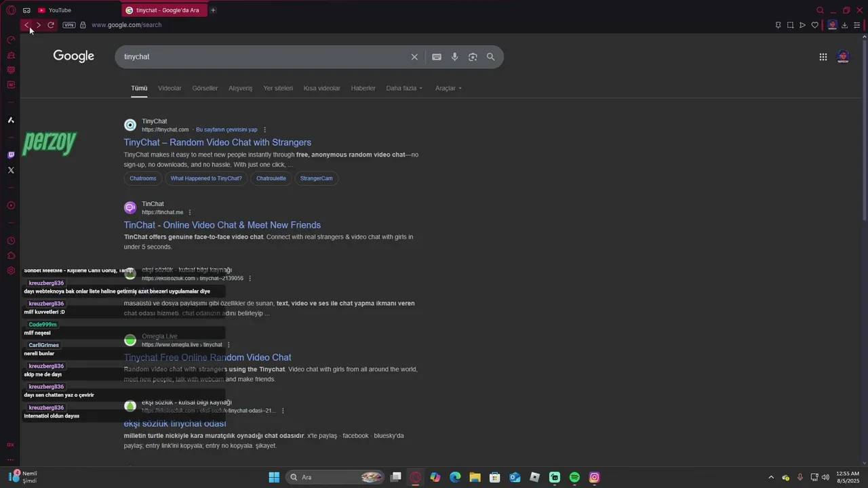Open Google account profile picture
The height and width of the screenshot is (488, 868).
tap(843, 57)
